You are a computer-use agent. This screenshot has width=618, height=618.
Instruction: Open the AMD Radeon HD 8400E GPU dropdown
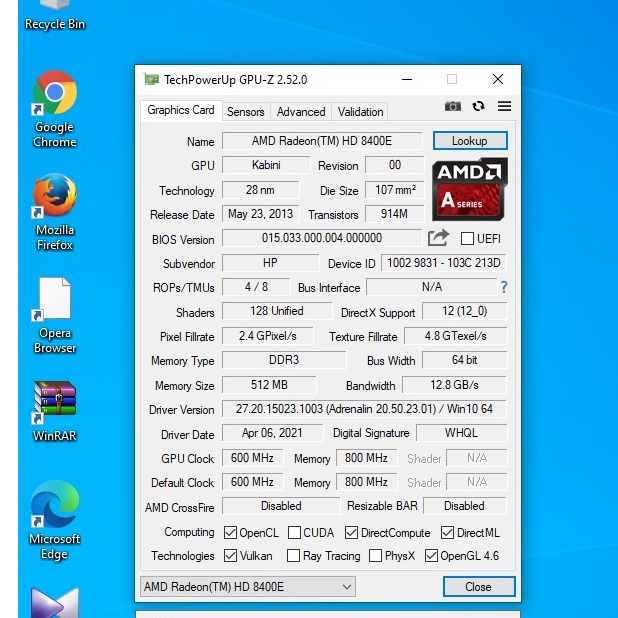click(248, 586)
